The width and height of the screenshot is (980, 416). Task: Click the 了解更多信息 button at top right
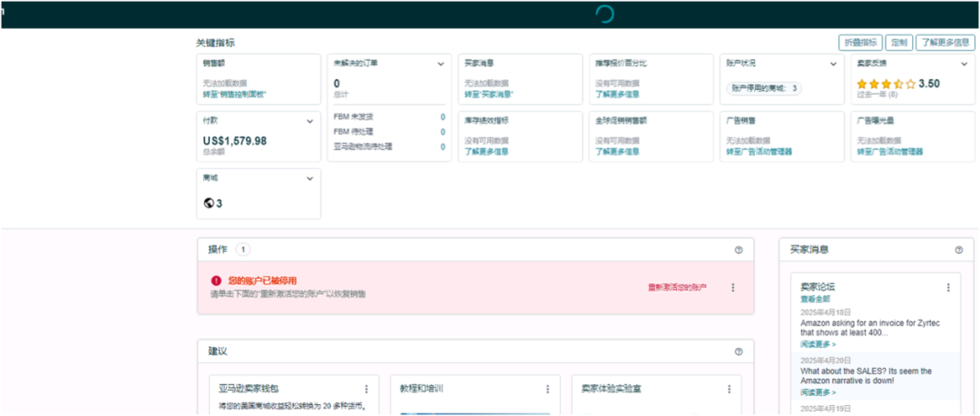(x=945, y=43)
